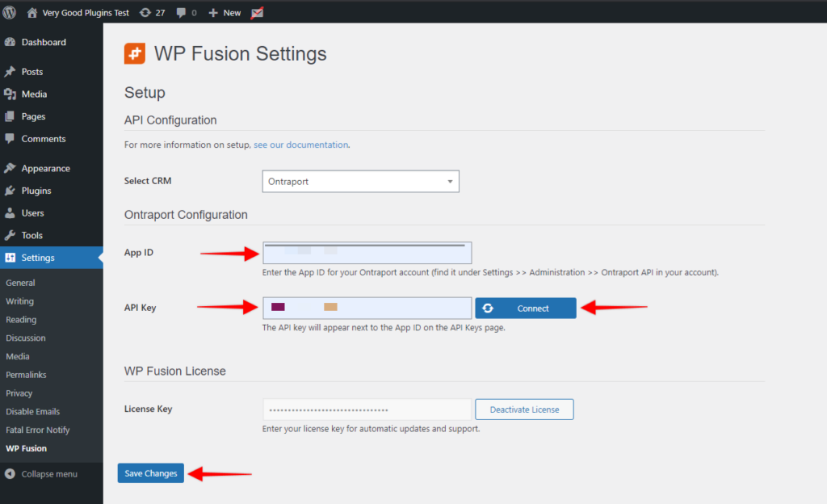Open Writing settings submenu
The width and height of the screenshot is (827, 504).
[20, 301]
